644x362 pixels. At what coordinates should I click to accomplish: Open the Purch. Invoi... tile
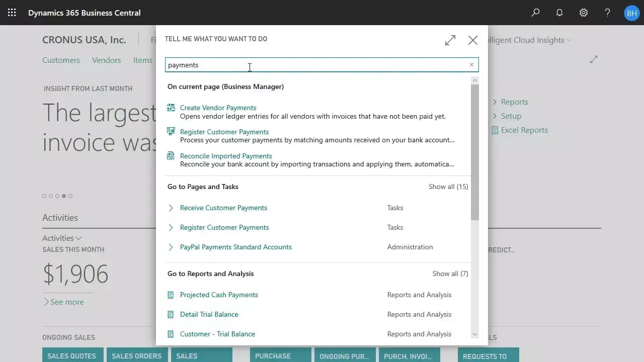tap(410, 355)
